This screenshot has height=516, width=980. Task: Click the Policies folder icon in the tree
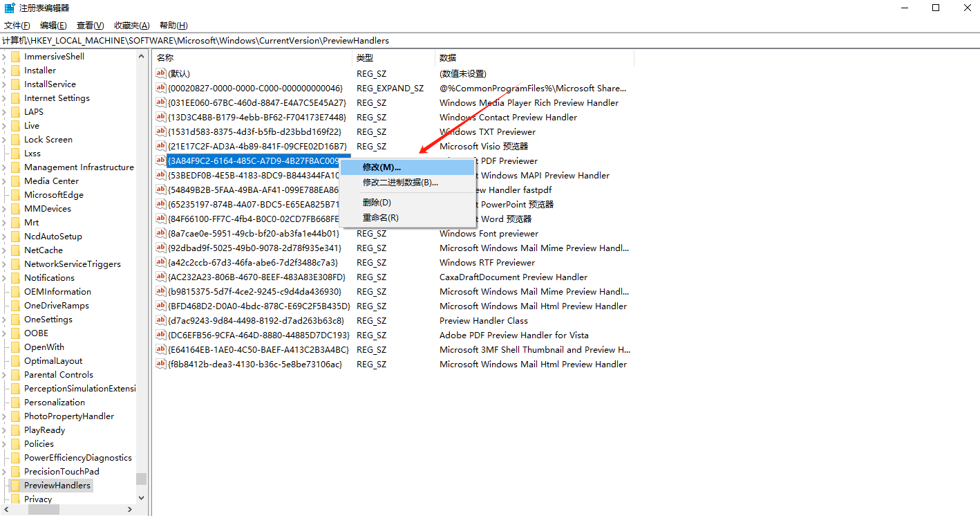coord(15,444)
